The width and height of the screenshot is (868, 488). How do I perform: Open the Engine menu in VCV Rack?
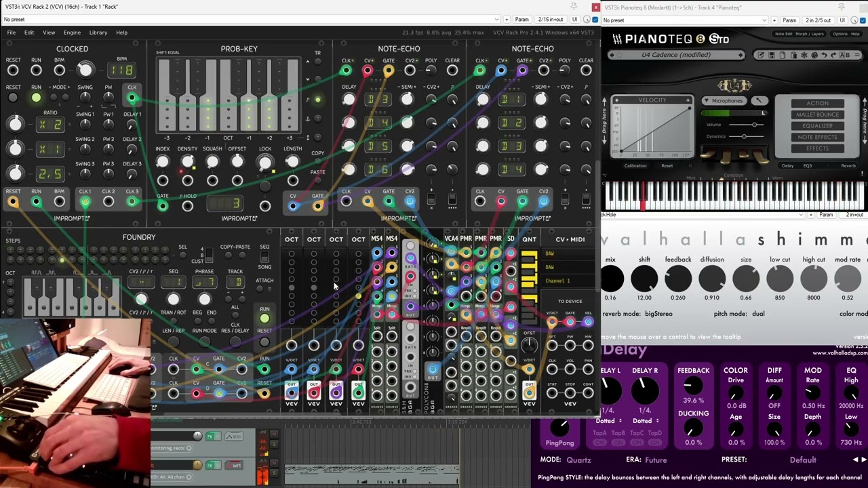click(x=72, y=33)
